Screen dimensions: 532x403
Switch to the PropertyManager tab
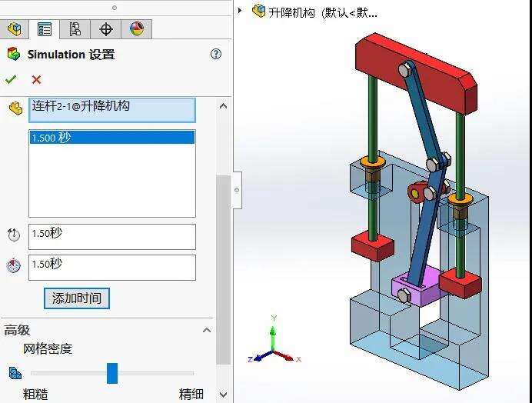pos(45,29)
